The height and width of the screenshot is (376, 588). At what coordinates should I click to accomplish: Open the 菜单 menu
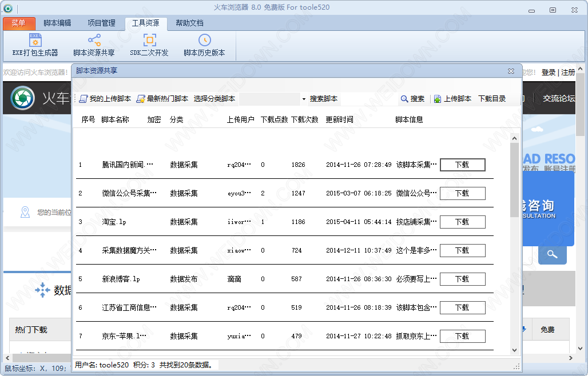point(19,23)
